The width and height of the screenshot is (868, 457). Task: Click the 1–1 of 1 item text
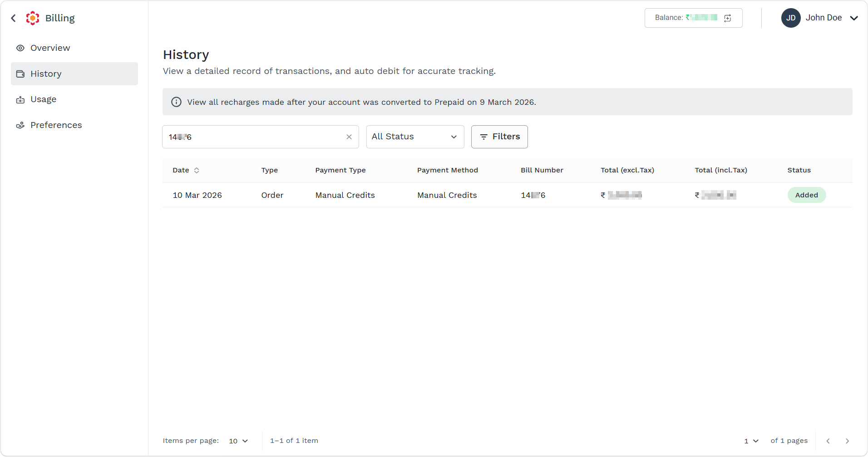tap(294, 441)
